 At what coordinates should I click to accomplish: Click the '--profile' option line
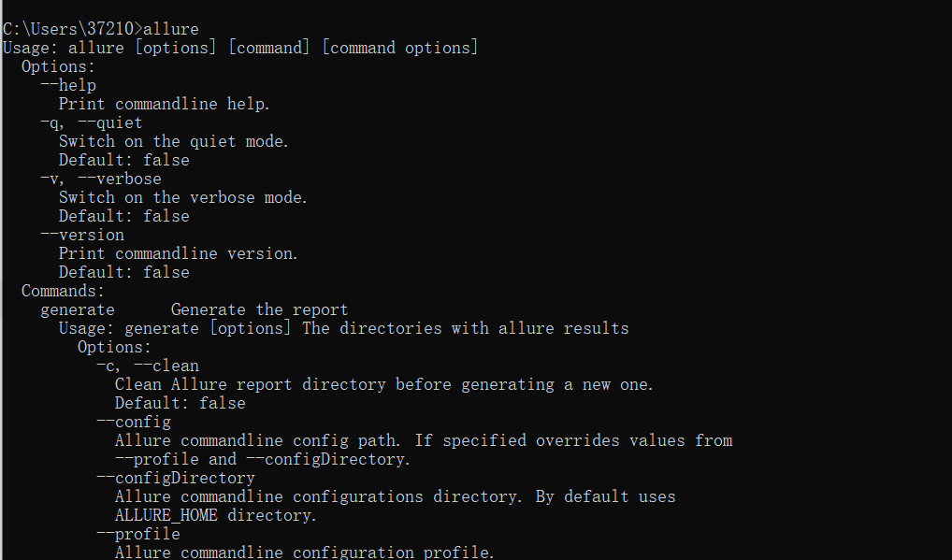coord(138,534)
